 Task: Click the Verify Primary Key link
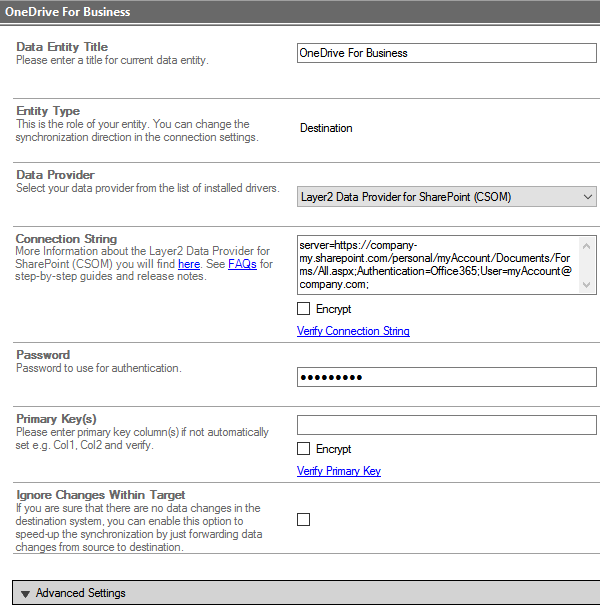pos(338,471)
